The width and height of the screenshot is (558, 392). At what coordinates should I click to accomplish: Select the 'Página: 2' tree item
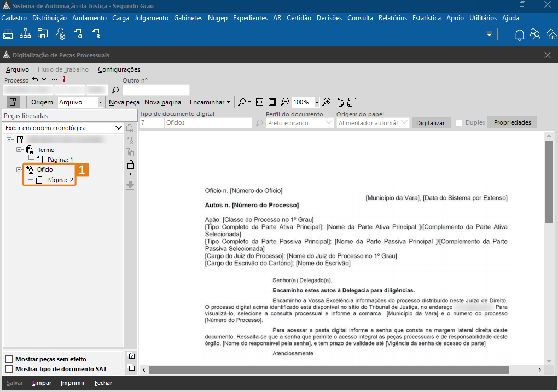pos(60,180)
